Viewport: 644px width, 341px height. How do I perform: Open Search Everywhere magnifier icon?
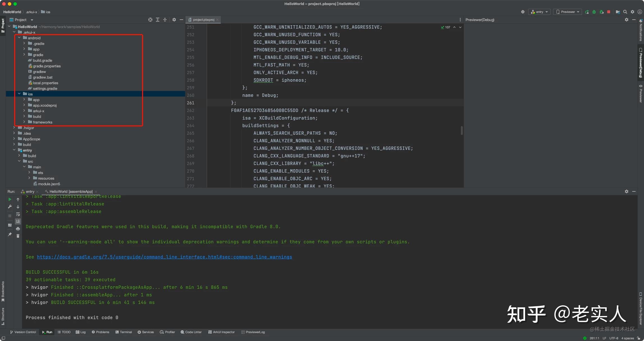click(x=625, y=12)
